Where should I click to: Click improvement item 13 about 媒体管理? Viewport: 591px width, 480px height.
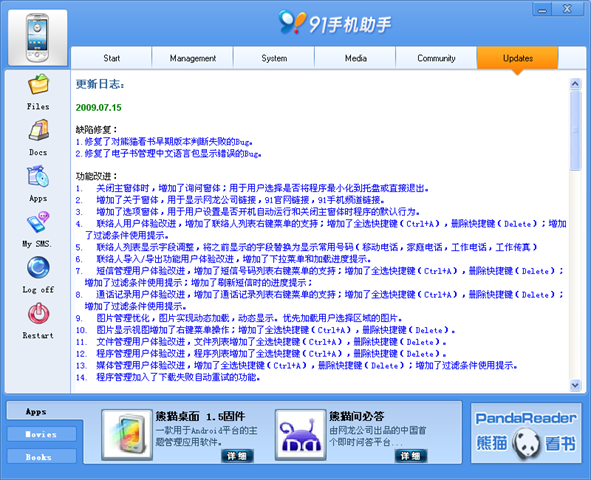pyautogui.click(x=296, y=365)
